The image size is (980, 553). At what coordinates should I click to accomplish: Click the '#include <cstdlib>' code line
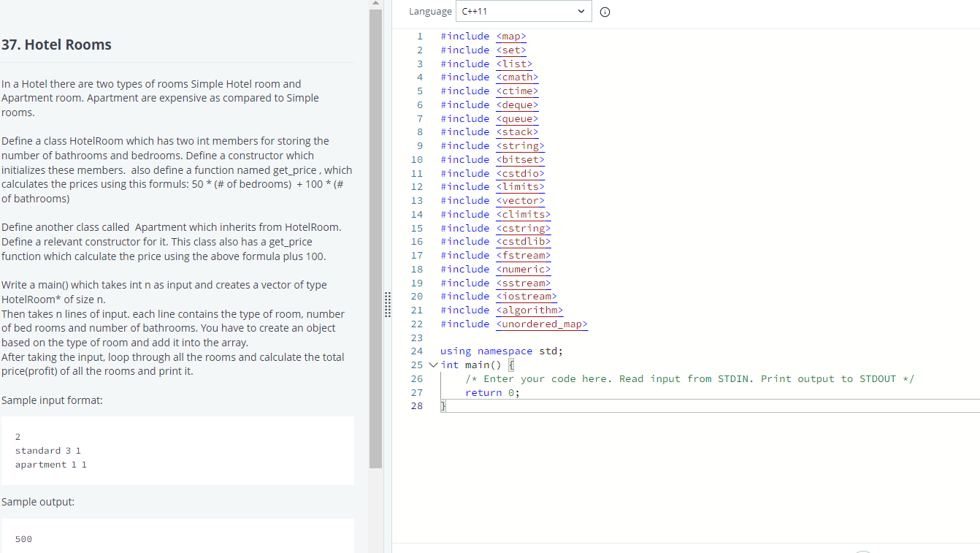pos(495,242)
